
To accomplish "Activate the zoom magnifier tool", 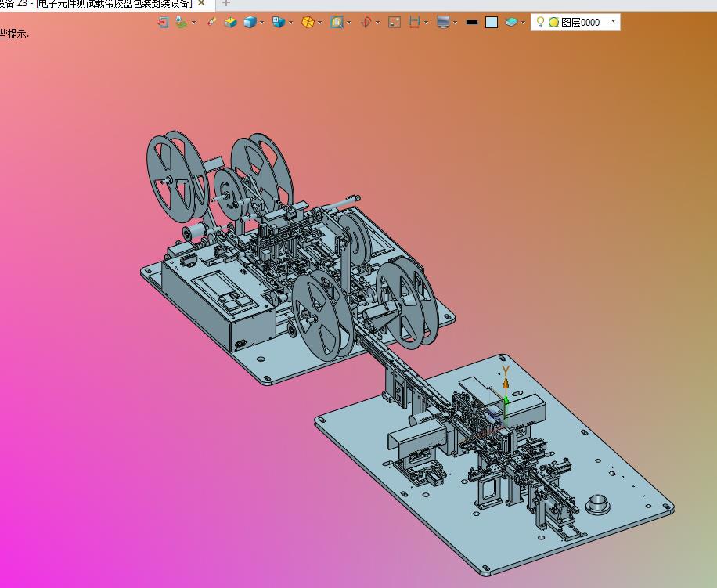I will 337,22.
